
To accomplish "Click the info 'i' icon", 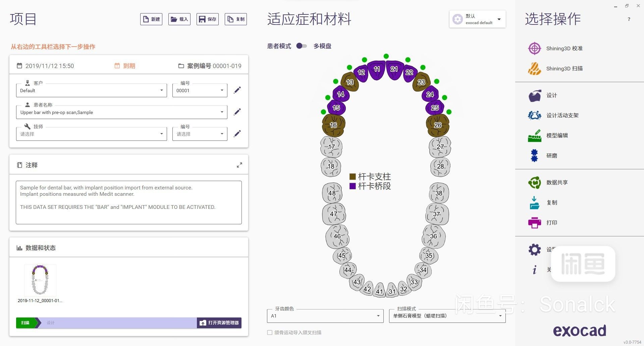I will [x=535, y=270].
